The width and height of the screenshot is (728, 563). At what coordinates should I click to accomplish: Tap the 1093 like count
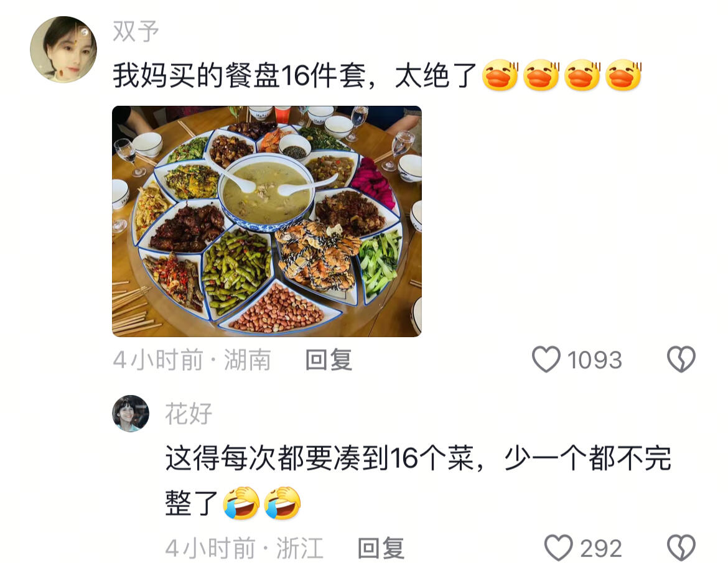594,360
